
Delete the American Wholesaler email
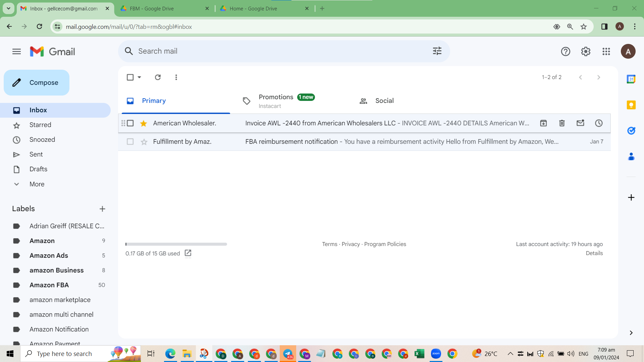pyautogui.click(x=562, y=123)
